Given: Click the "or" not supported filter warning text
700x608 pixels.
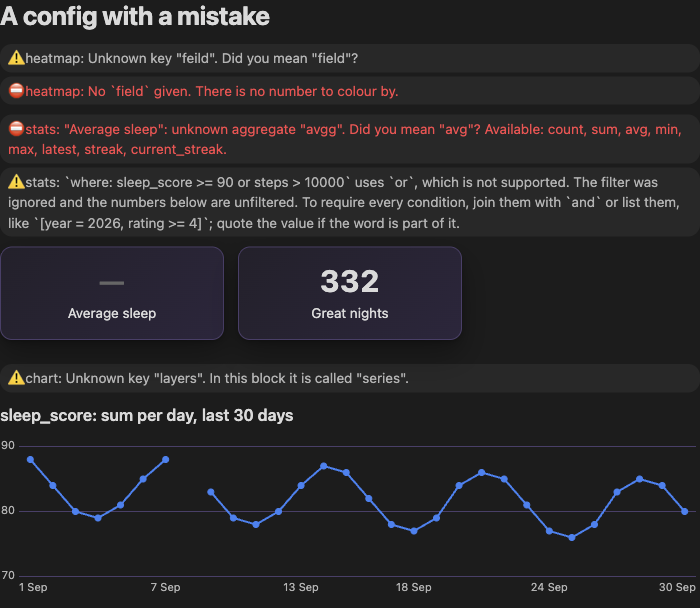Looking at the screenshot, I should (350, 202).
